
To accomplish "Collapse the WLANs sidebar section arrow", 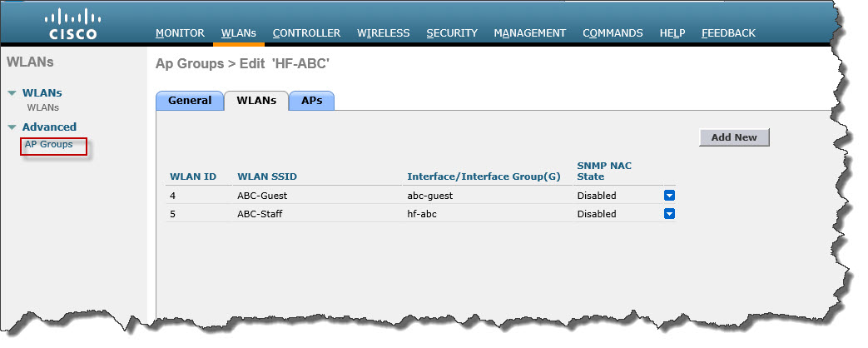I will [12, 93].
